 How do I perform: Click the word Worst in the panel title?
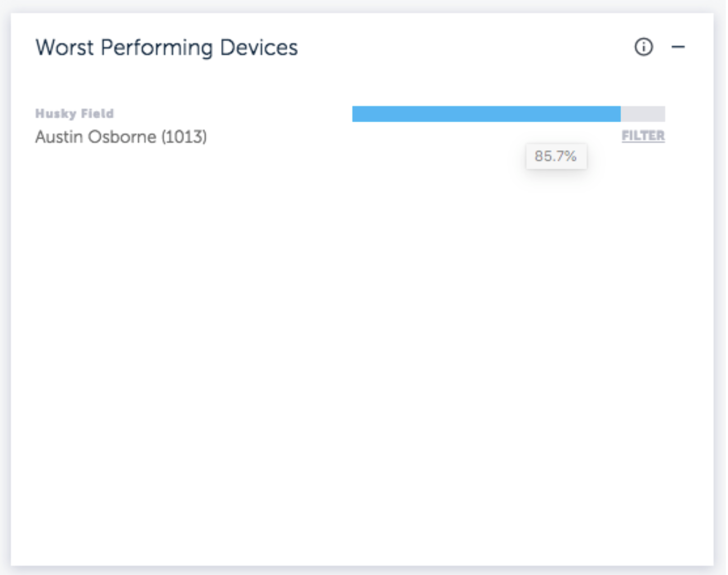[x=64, y=48]
